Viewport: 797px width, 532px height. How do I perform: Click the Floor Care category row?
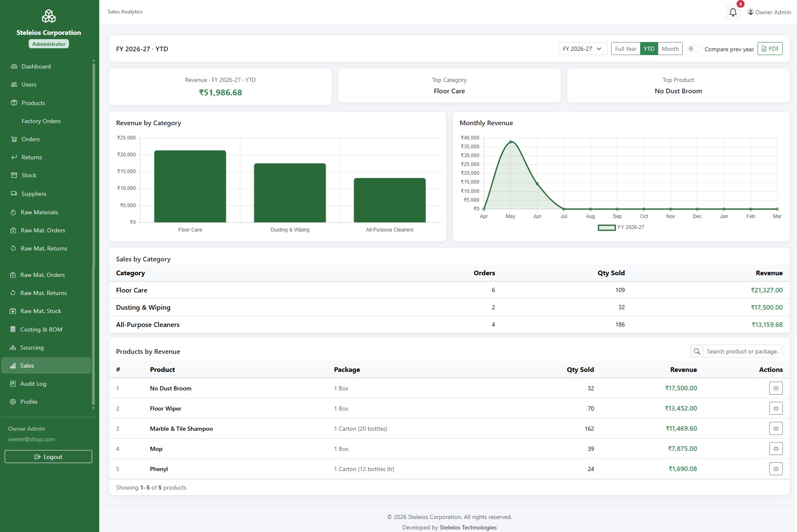point(449,290)
